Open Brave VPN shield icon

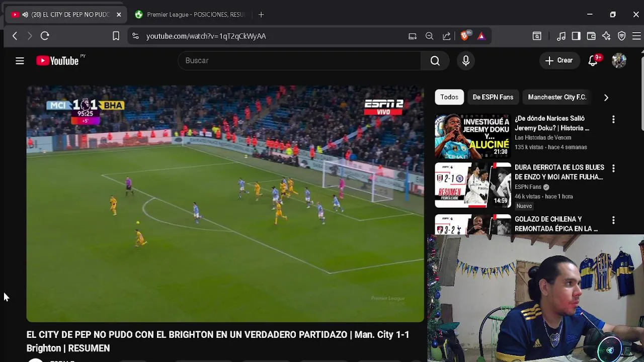point(622,36)
